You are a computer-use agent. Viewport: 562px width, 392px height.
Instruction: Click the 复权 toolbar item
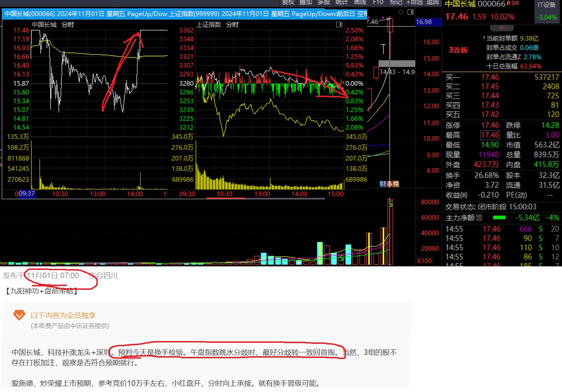288,2
